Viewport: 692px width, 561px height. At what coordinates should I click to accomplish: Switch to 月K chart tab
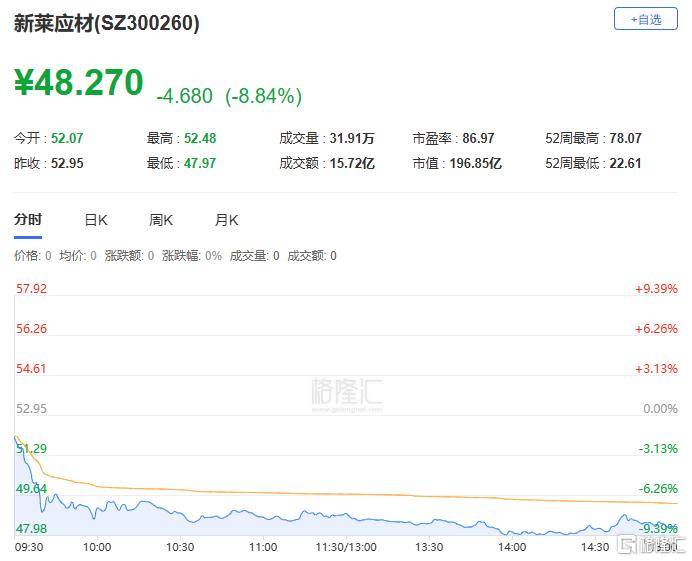tap(226, 220)
